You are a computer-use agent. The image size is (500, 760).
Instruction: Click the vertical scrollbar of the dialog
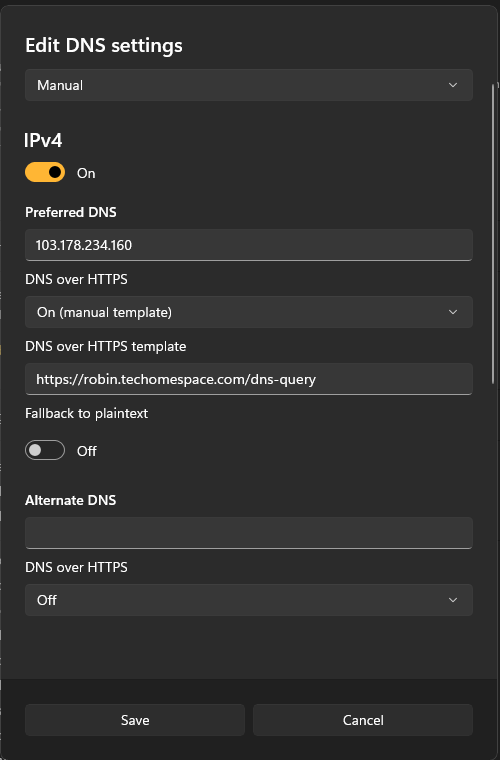click(x=493, y=234)
